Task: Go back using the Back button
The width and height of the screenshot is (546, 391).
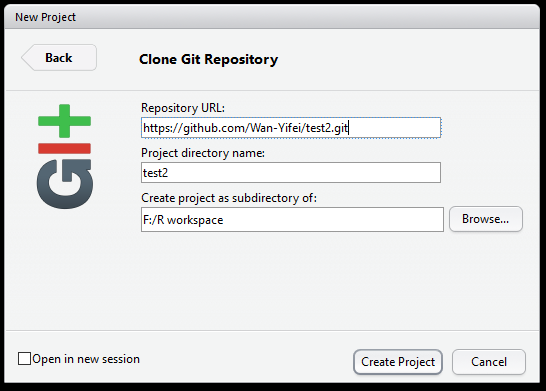Action: tap(59, 57)
